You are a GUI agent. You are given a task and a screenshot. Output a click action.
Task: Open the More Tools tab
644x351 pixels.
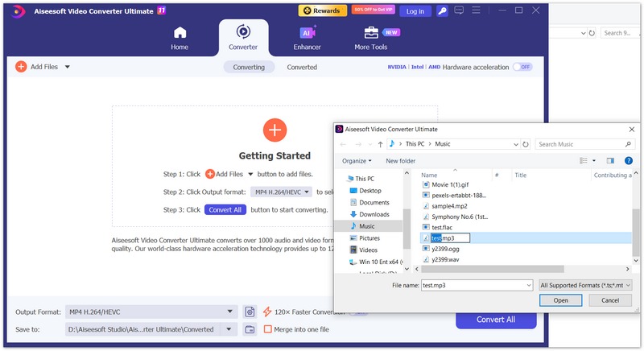(x=371, y=38)
